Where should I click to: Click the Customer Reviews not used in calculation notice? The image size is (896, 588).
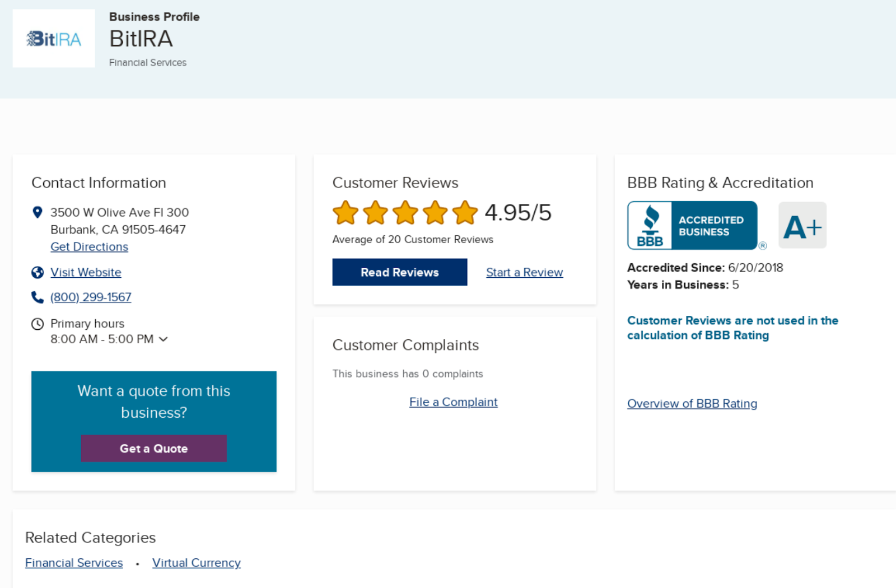coord(732,328)
